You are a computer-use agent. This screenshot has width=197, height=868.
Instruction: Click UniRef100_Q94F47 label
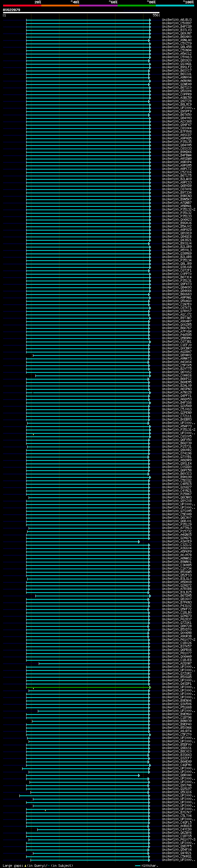point(177,125)
